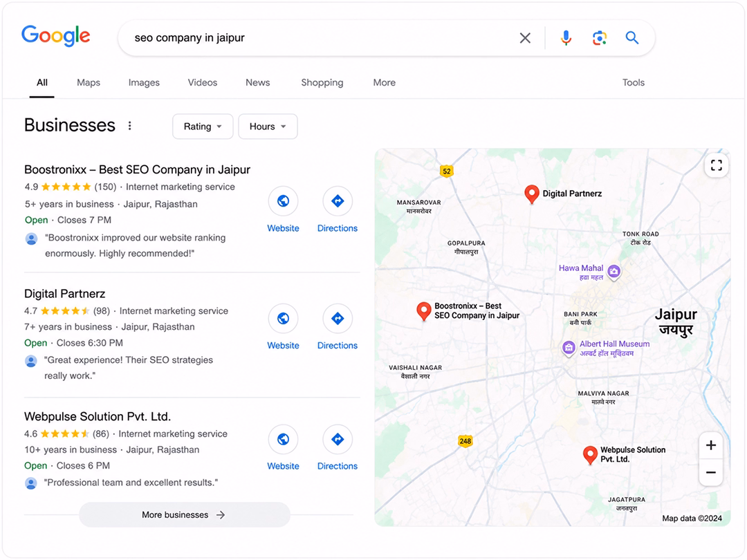Click Directions label under Digital Partnerz
Viewport: 747px width, 560px height.
338,345
